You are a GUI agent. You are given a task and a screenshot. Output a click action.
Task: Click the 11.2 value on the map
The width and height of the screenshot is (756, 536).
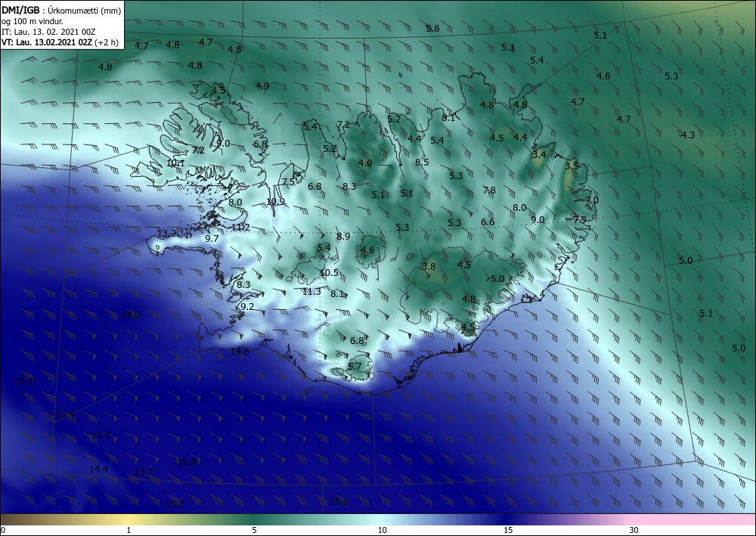click(x=240, y=228)
